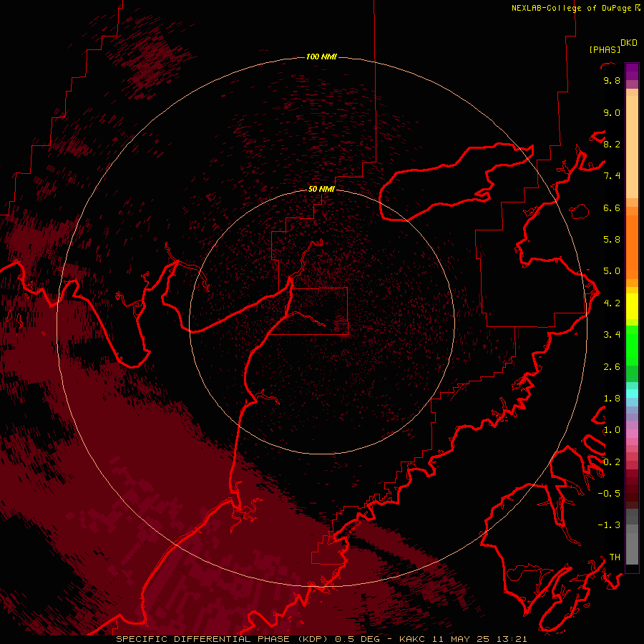Select the -0.5 legend value
This screenshot has height=644, width=644.
click(609, 494)
